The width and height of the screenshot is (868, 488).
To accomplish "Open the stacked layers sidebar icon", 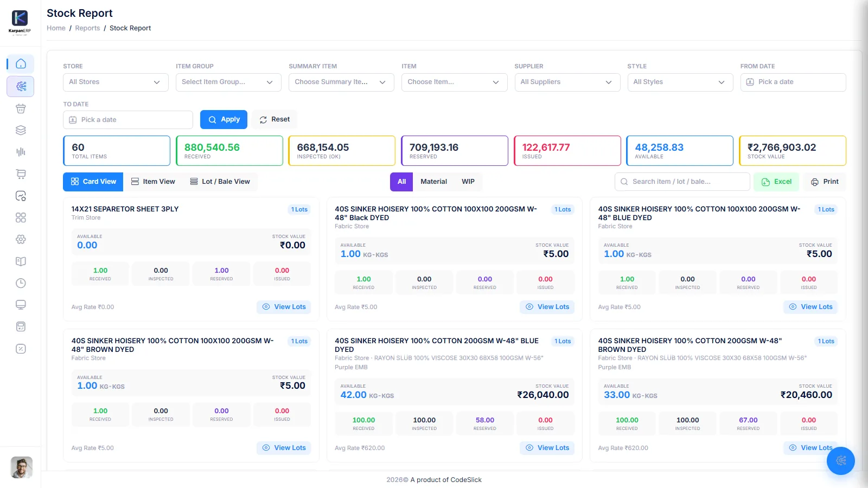I will click(x=21, y=130).
